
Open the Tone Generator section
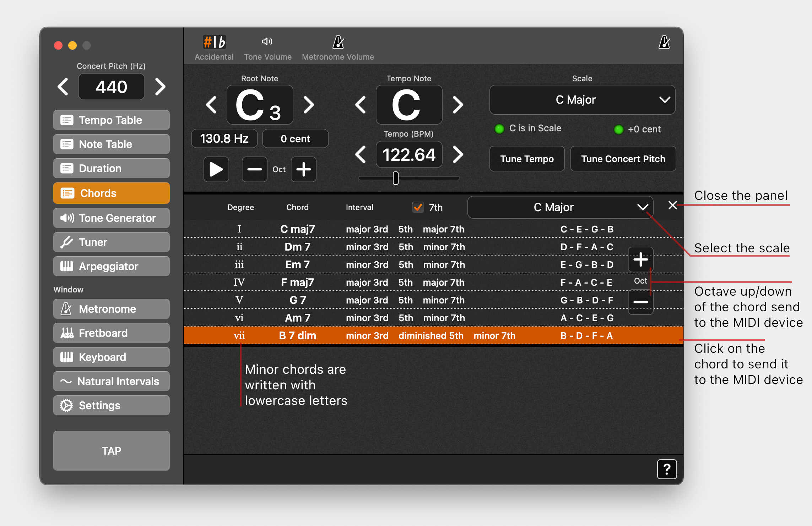(x=112, y=218)
